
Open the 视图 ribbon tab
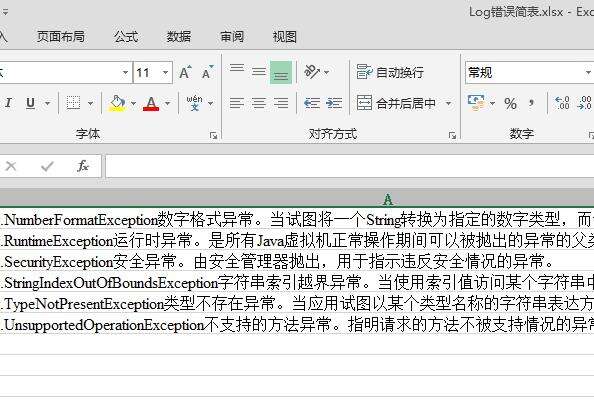[x=284, y=37]
